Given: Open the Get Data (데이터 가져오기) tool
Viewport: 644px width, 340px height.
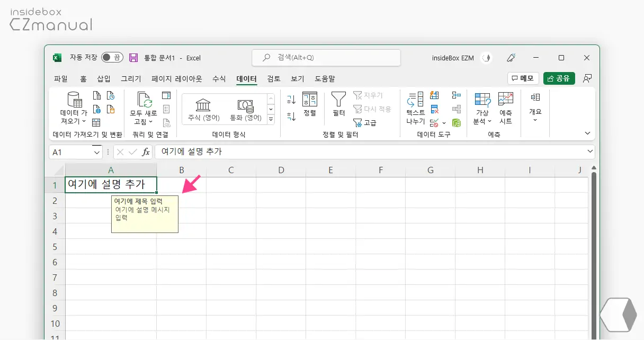Looking at the screenshot, I should [74, 109].
